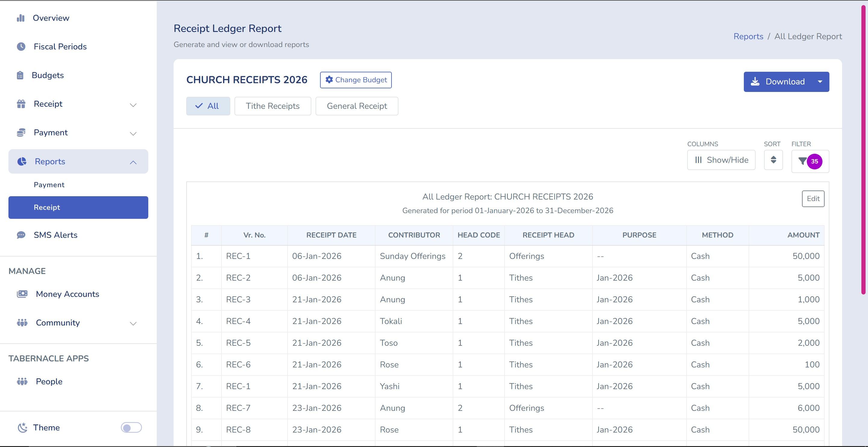Expand the Payment sidebar menu chevron
This screenshot has height=447, width=868.
[x=133, y=134]
